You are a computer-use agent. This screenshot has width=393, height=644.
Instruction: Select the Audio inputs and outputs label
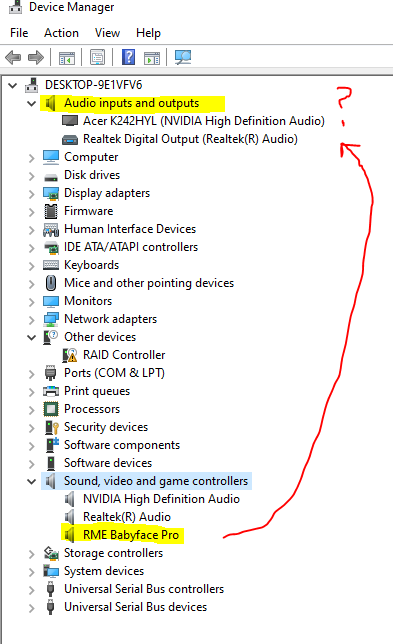(x=131, y=103)
